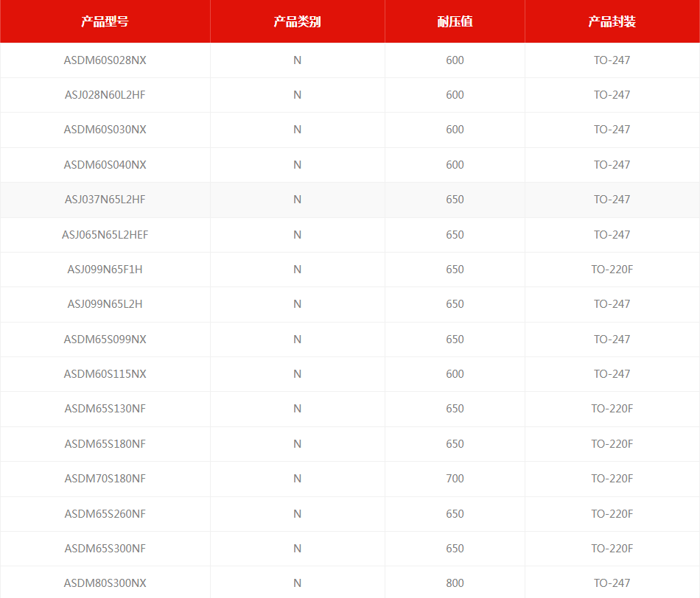Screen dimensions: 700x598
Task: Click product model ASDM60S040NX
Action: [x=105, y=165]
